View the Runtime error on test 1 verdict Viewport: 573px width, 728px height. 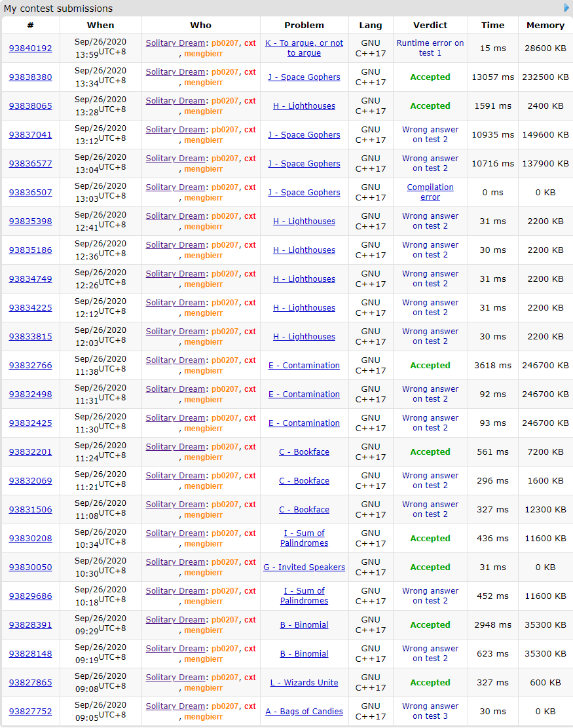(430, 48)
